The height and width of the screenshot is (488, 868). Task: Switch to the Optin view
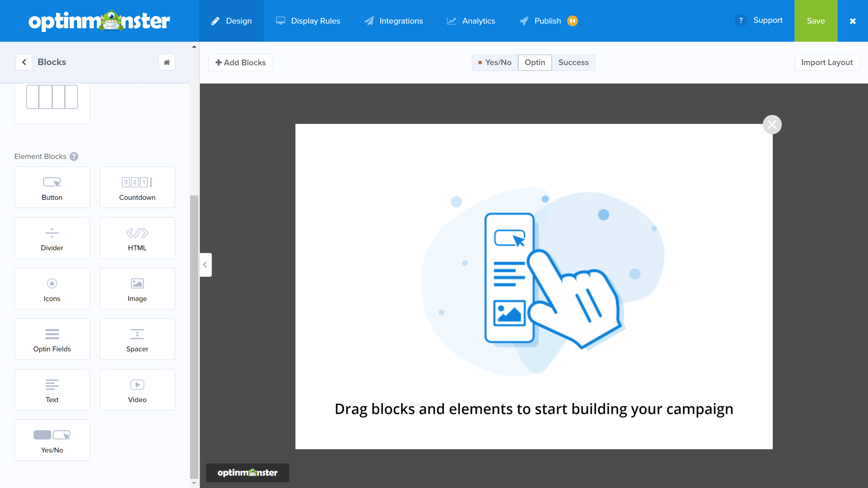[535, 62]
